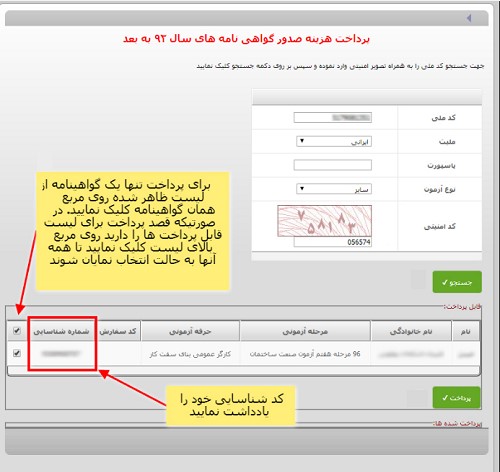
Task: Click the captcha security image
Action: [x=324, y=221]
